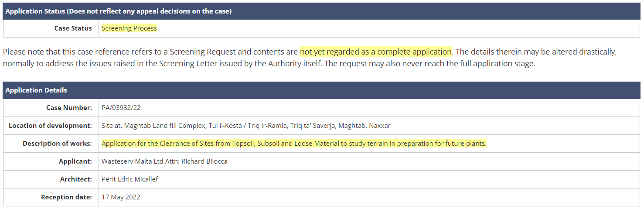The height and width of the screenshot is (209, 644).
Task: Click the Location of development label
Action: 50,126
